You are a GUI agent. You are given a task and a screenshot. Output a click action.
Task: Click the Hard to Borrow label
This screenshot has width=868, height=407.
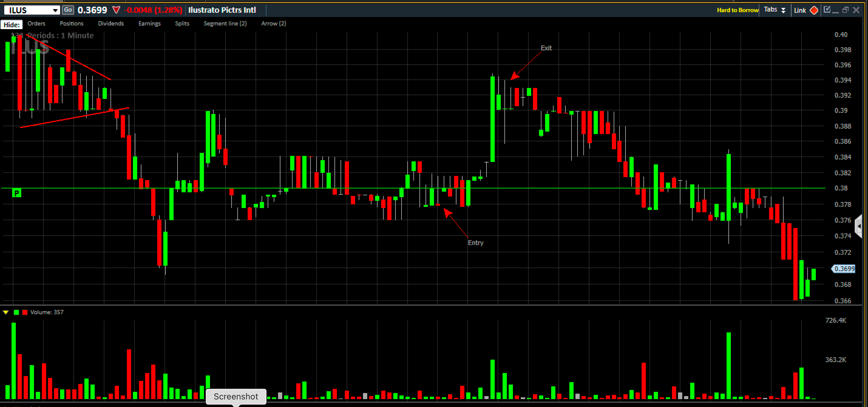coord(737,10)
